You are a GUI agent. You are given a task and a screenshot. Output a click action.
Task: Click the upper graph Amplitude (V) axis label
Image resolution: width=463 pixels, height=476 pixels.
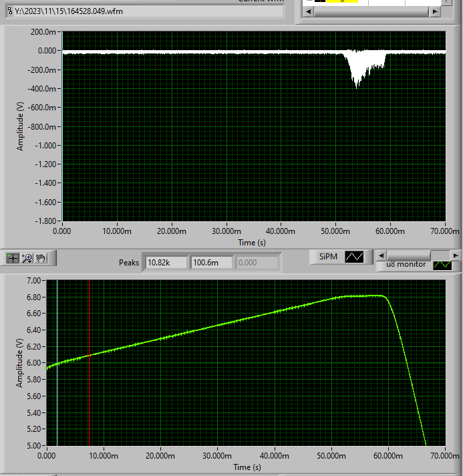pos(20,126)
